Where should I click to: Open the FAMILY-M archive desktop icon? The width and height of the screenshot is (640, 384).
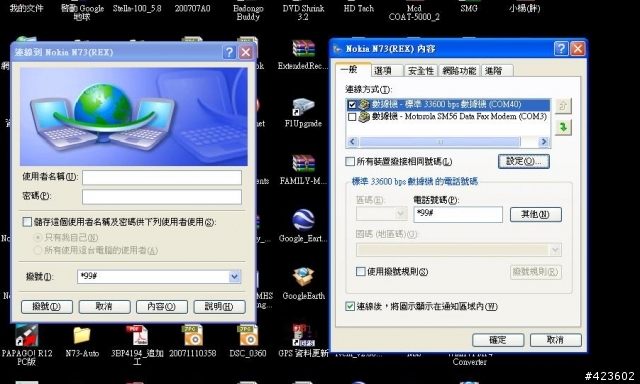(x=303, y=164)
